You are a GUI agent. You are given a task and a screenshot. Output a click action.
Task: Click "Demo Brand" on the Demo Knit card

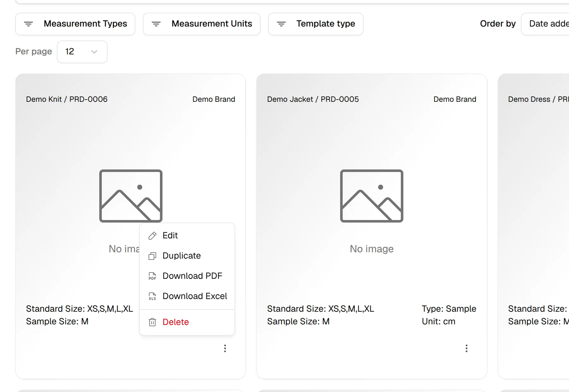tap(214, 99)
